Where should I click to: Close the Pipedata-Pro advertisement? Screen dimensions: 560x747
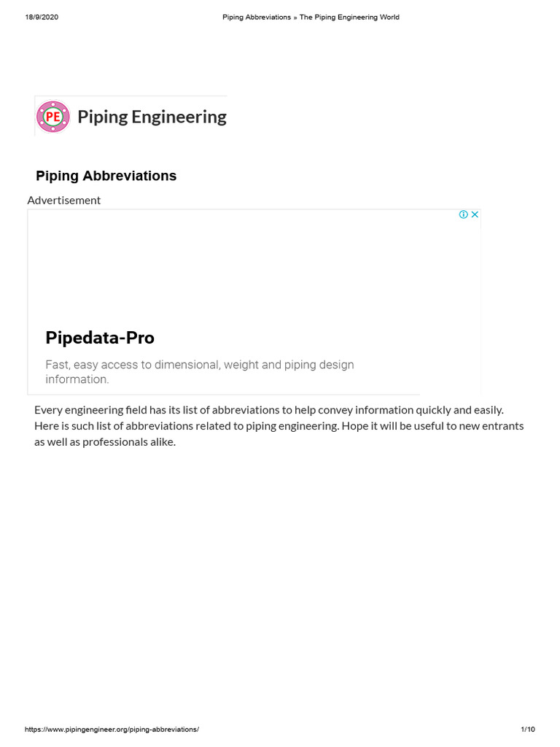475,214
